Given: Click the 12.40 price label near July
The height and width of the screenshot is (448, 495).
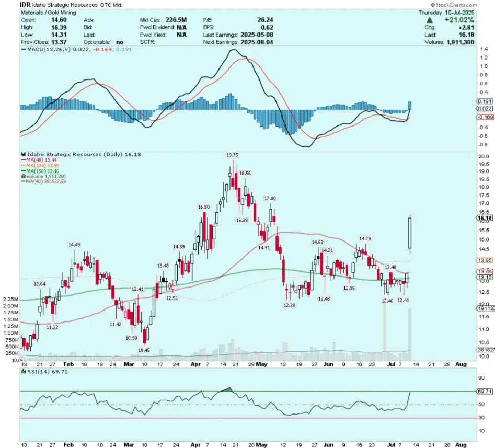Looking at the screenshot, I should pyautogui.click(x=387, y=301).
